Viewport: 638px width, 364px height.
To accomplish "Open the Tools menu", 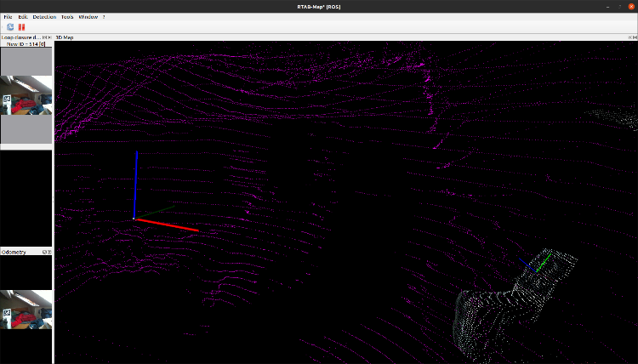I will click(x=67, y=17).
